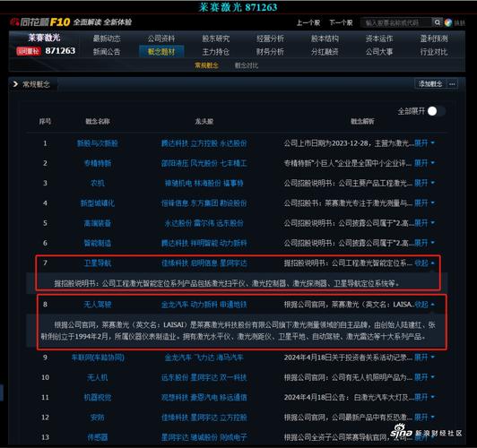Open the 无人驾驶 concept link

(98, 305)
